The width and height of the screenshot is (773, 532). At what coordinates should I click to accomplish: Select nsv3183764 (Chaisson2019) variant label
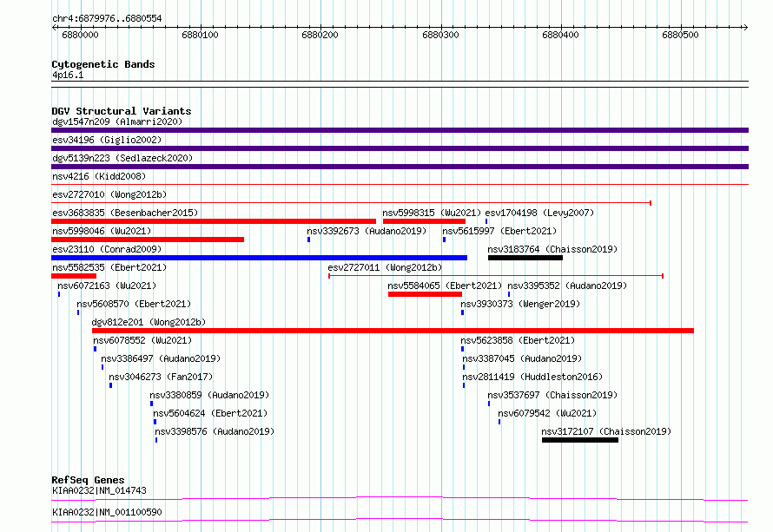coord(552,249)
